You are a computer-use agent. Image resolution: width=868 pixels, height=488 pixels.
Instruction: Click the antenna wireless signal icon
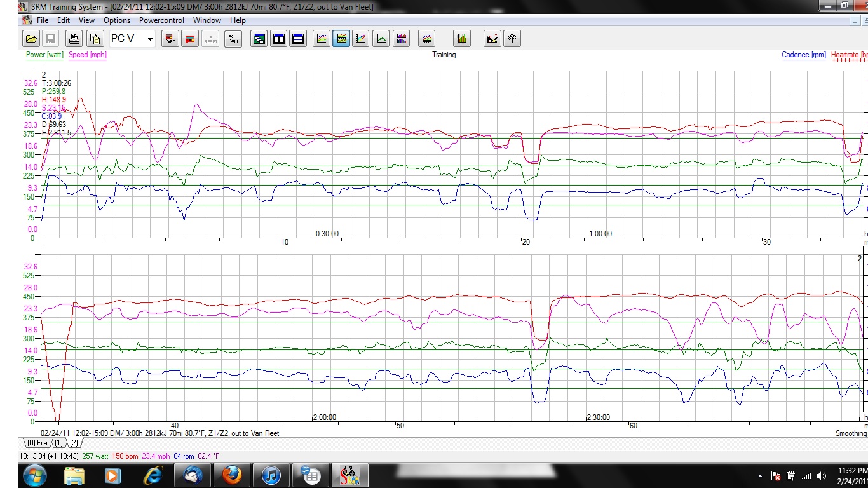pyautogui.click(x=512, y=39)
